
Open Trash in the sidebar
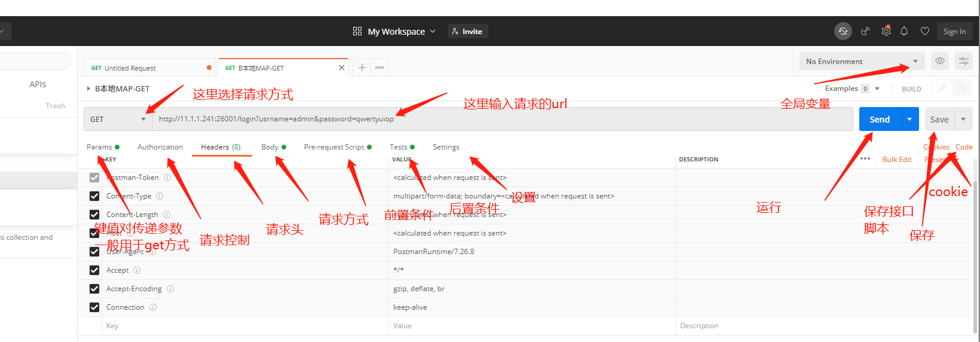[55, 105]
